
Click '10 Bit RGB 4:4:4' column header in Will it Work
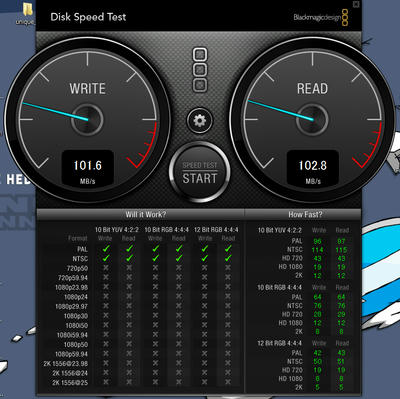pyautogui.click(x=167, y=230)
